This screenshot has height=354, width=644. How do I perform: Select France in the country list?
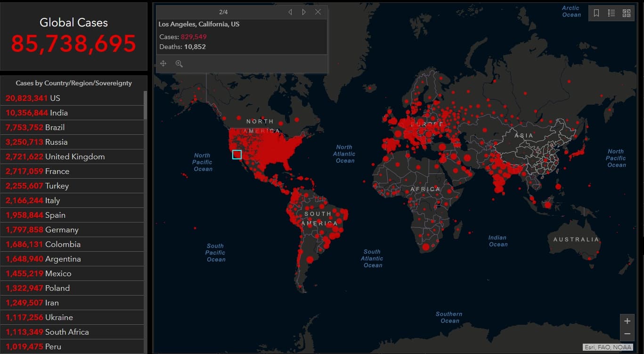73,171
